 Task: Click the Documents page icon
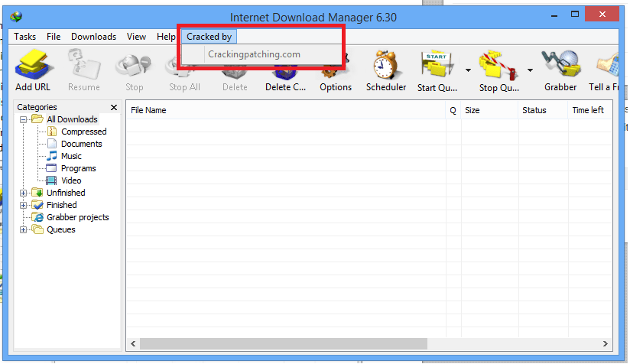click(52, 144)
